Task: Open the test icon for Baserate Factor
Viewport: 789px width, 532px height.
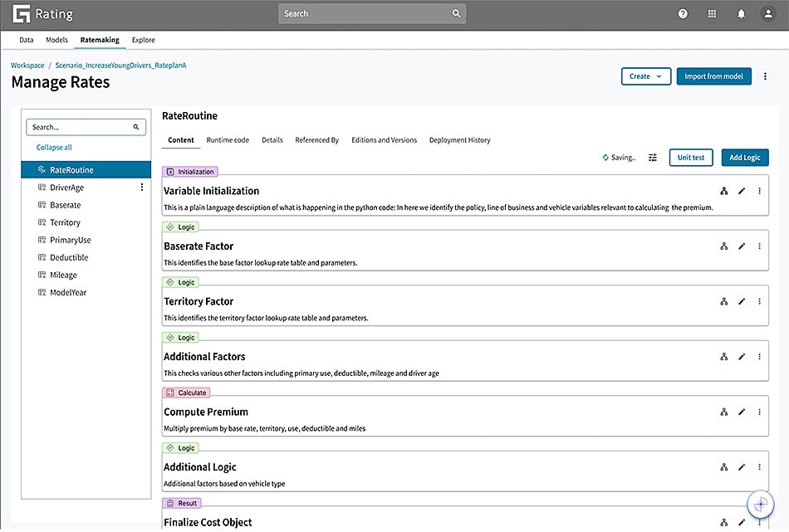Action: click(x=723, y=246)
